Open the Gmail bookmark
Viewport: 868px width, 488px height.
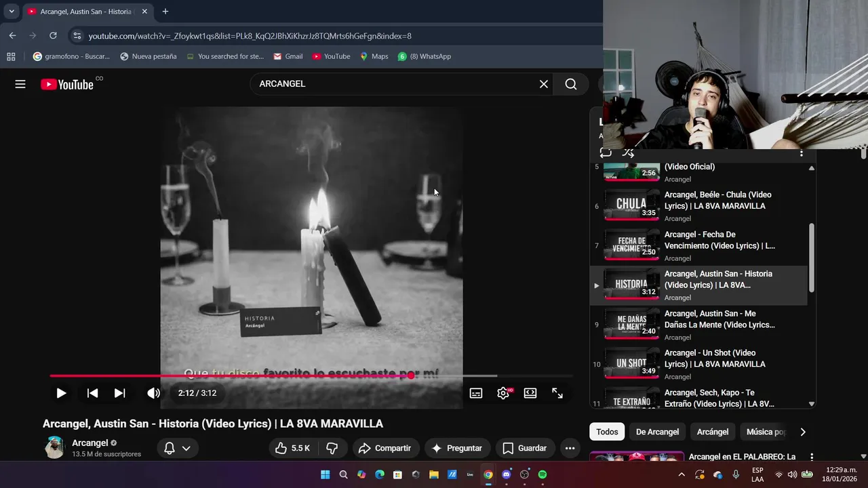tap(288, 56)
